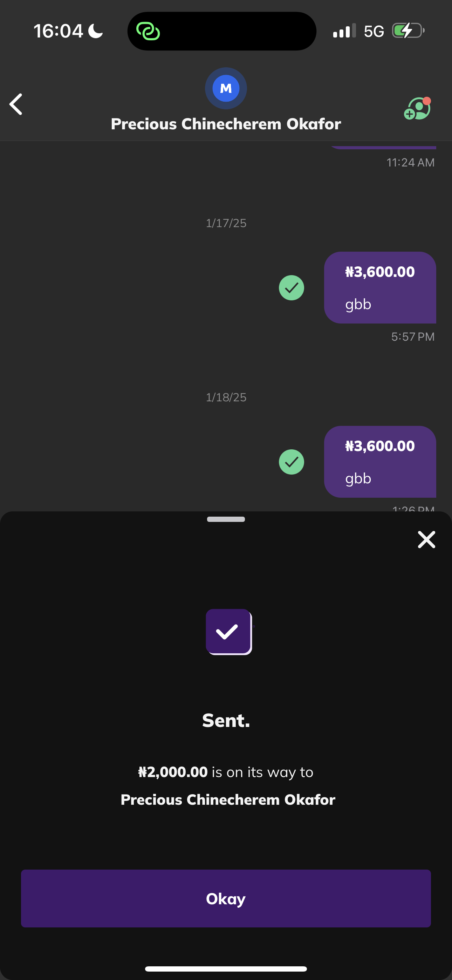The image size is (452, 980).
Task: Tap the back arrow in header
Action: tap(16, 104)
